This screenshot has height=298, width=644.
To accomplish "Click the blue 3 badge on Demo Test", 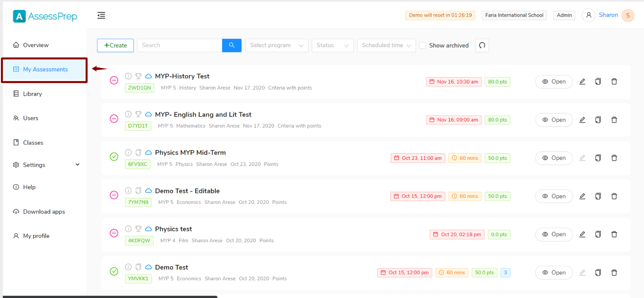I will coord(505,273).
